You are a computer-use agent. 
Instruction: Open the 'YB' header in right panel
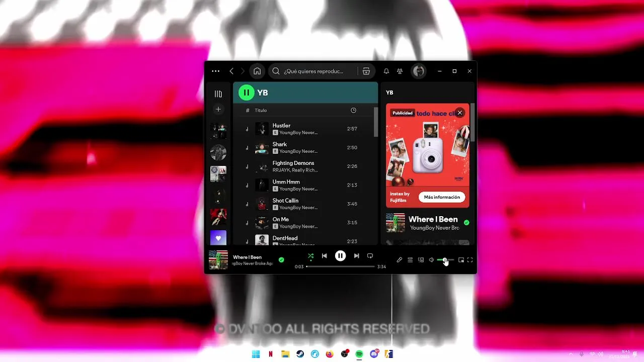(x=389, y=93)
